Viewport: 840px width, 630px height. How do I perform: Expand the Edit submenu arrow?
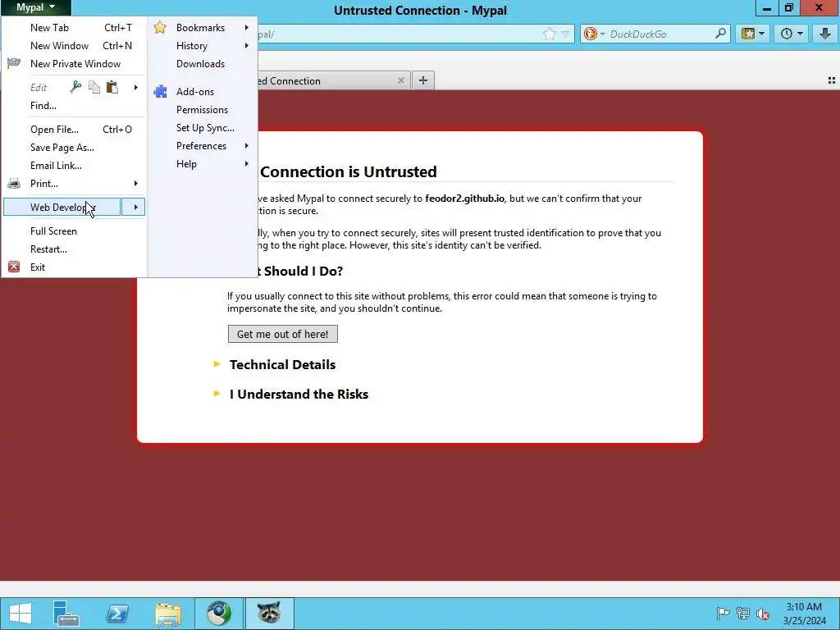135,87
